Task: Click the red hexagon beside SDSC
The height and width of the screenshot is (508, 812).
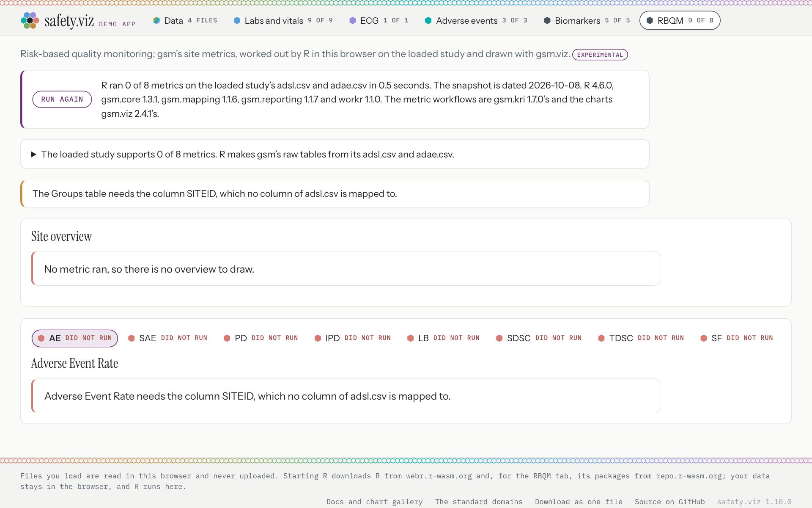Action: pos(499,338)
